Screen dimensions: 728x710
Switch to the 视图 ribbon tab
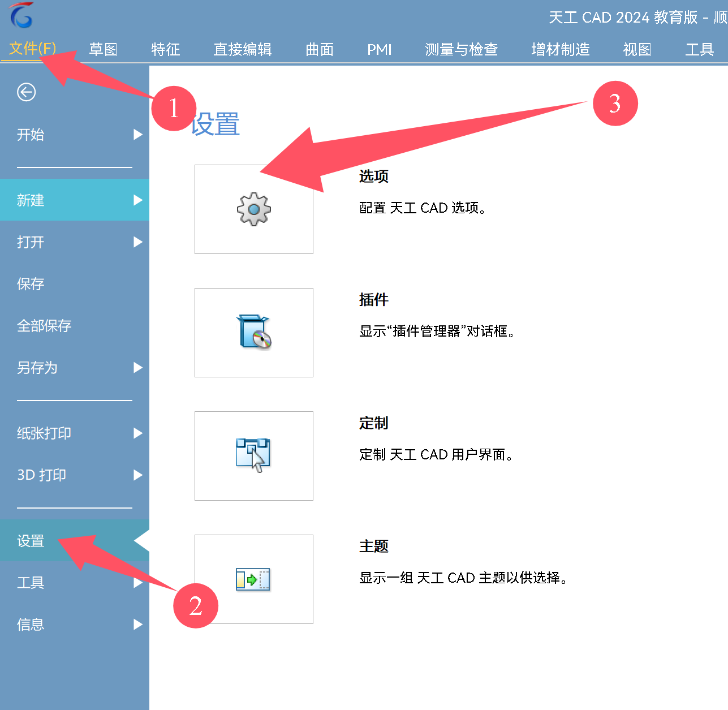point(637,50)
